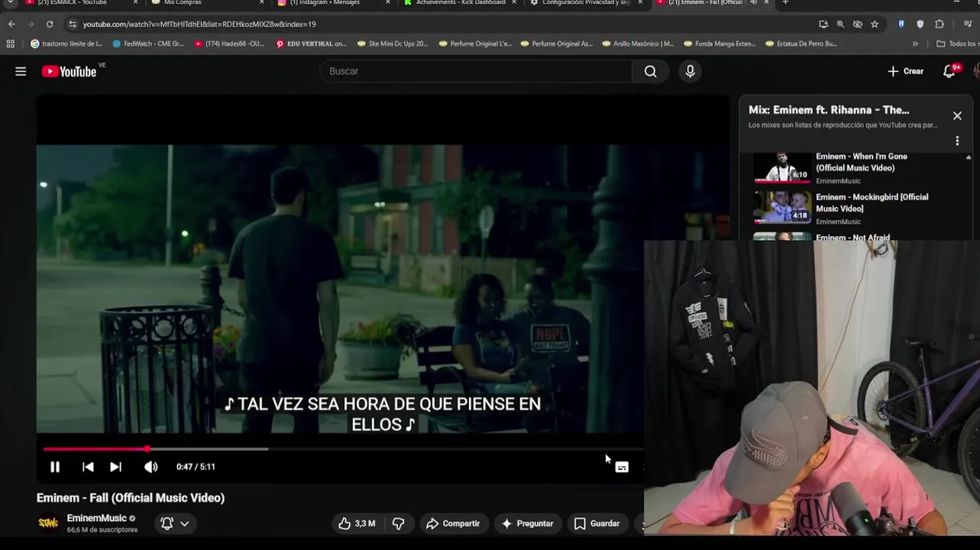980x550 pixels.
Task: Close the Mix playlist panel
Action: (957, 116)
